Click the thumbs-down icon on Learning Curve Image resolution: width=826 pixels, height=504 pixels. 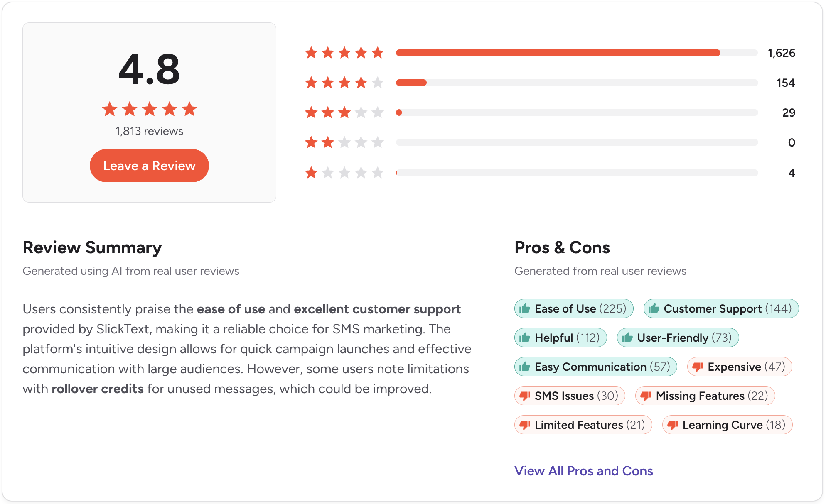tap(673, 425)
